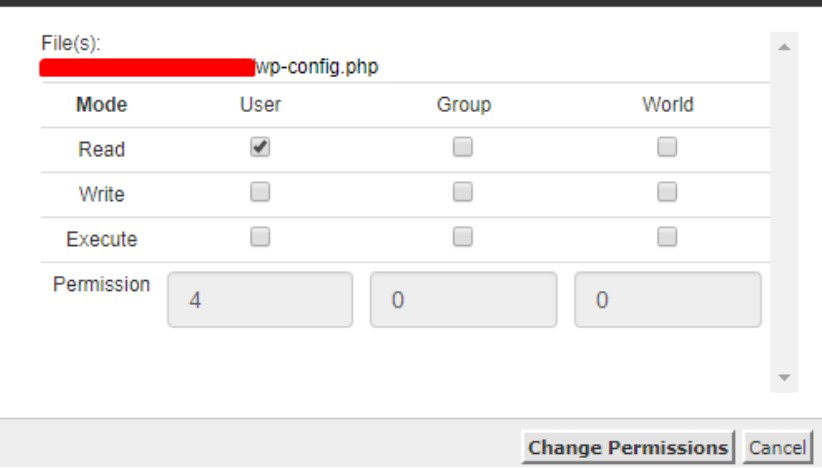Image resolution: width=822 pixels, height=468 pixels.
Task: Cancel the permissions dialog
Action: pyautogui.click(x=779, y=446)
